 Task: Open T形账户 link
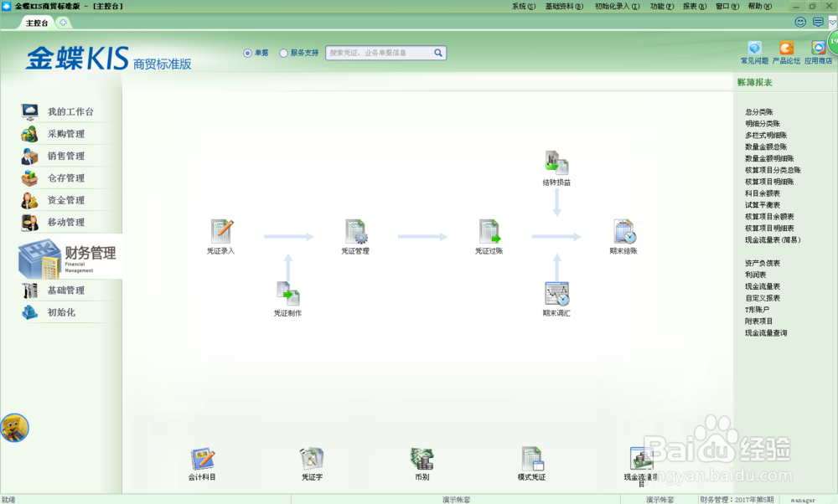pos(758,310)
